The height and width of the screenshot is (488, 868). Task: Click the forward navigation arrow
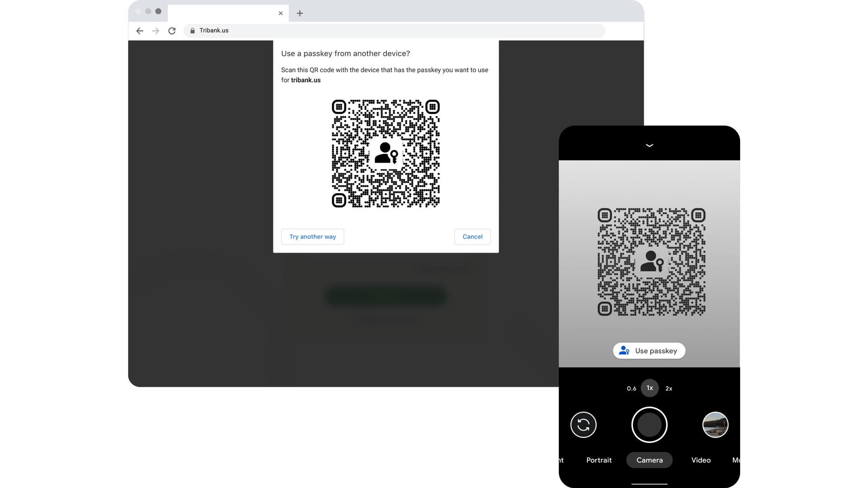[x=156, y=30]
